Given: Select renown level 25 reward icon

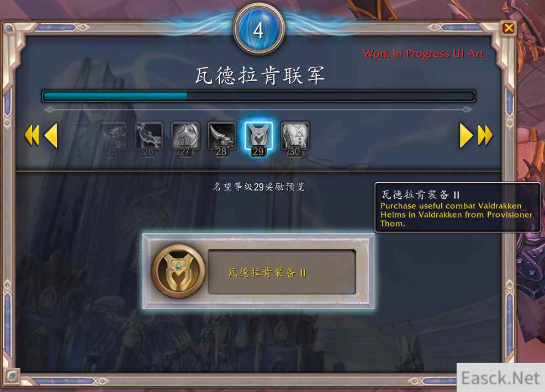Looking at the screenshot, I should coord(112,139).
